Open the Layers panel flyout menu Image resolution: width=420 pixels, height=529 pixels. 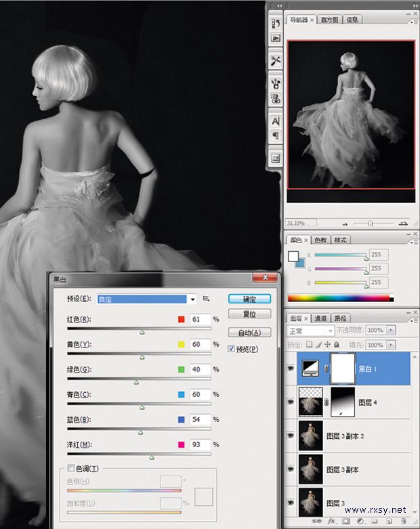(x=414, y=320)
